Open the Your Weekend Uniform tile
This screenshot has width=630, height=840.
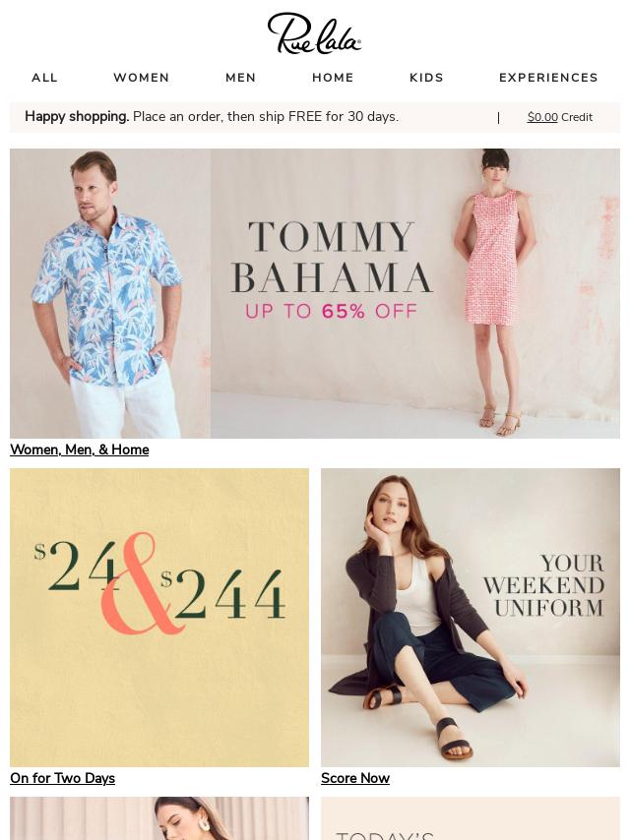click(471, 618)
